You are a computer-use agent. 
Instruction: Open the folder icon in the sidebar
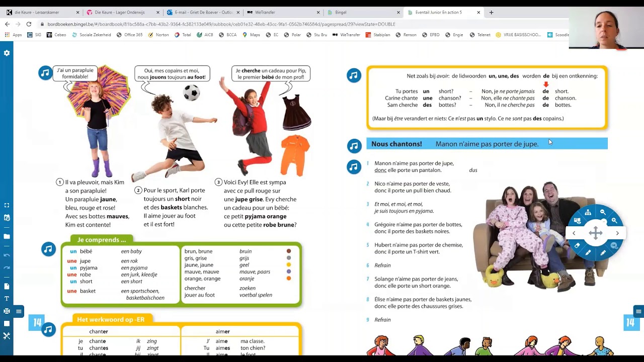pos(7,236)
